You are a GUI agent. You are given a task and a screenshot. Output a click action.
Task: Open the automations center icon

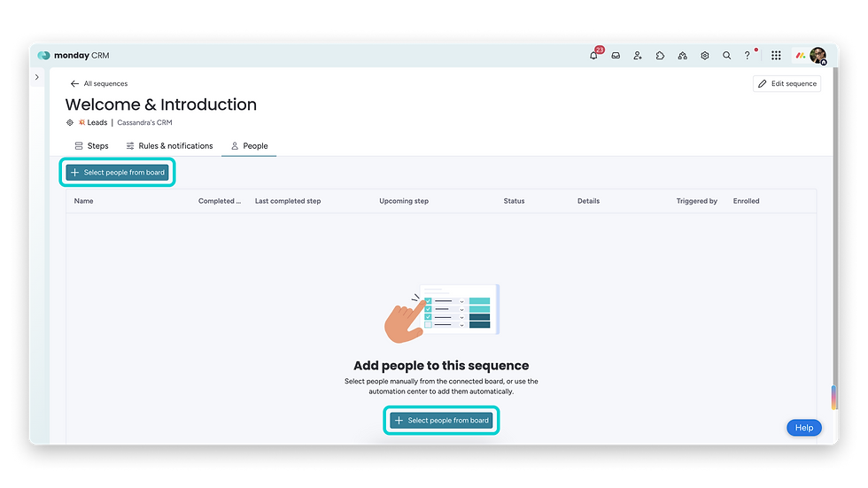tap(683, 55)
